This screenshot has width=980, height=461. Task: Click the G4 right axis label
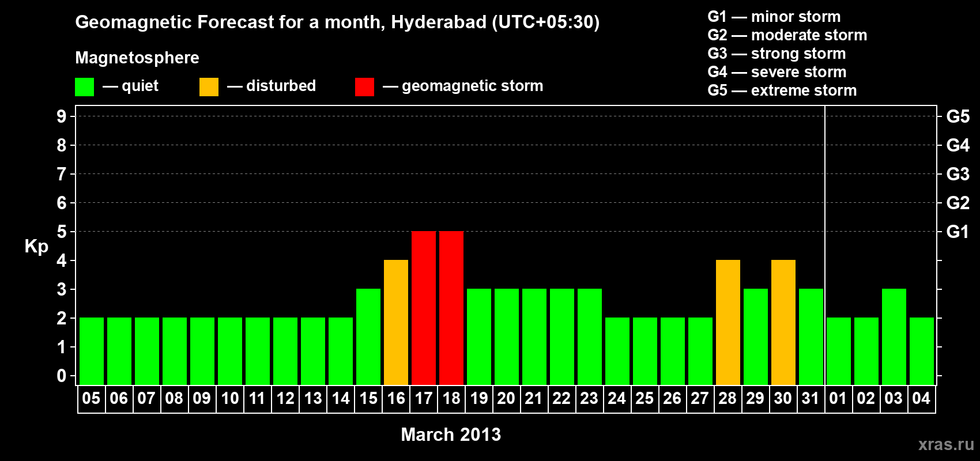click(958, 145)
